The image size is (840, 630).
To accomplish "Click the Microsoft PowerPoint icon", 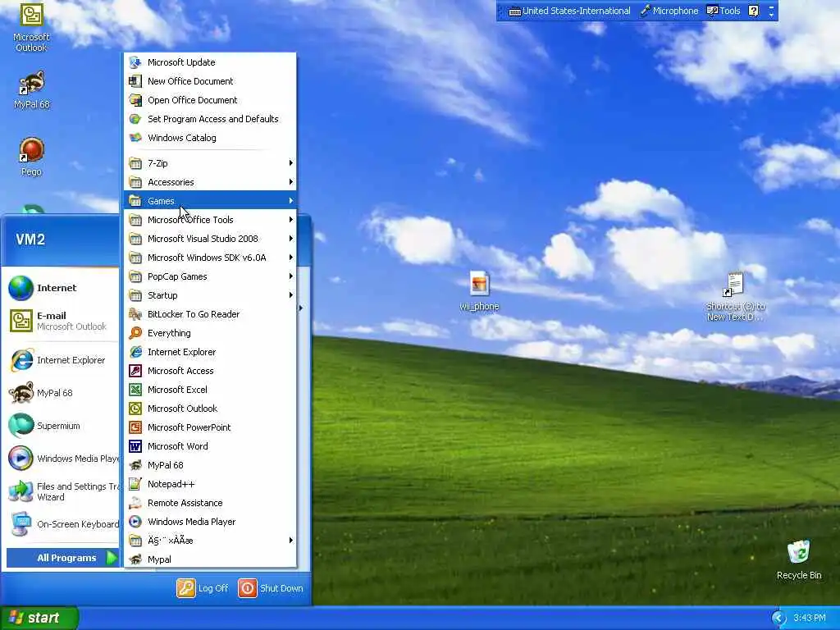I will tap(135, 427).
